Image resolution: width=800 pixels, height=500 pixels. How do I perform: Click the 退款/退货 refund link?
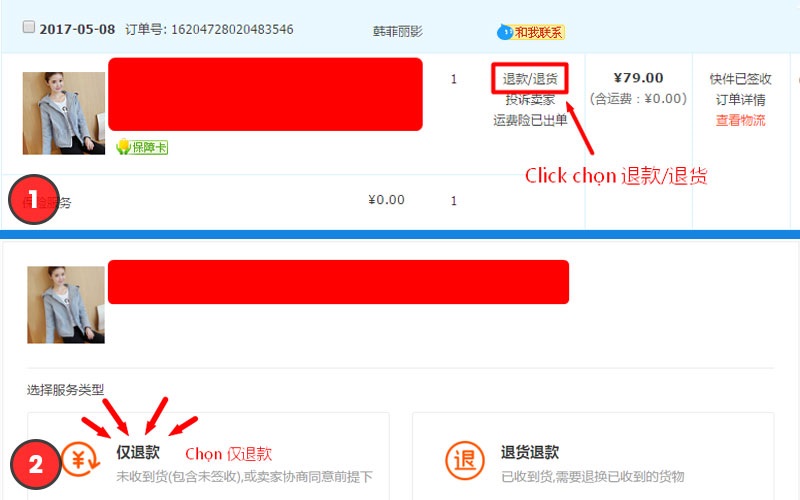(x=530, y=79)
